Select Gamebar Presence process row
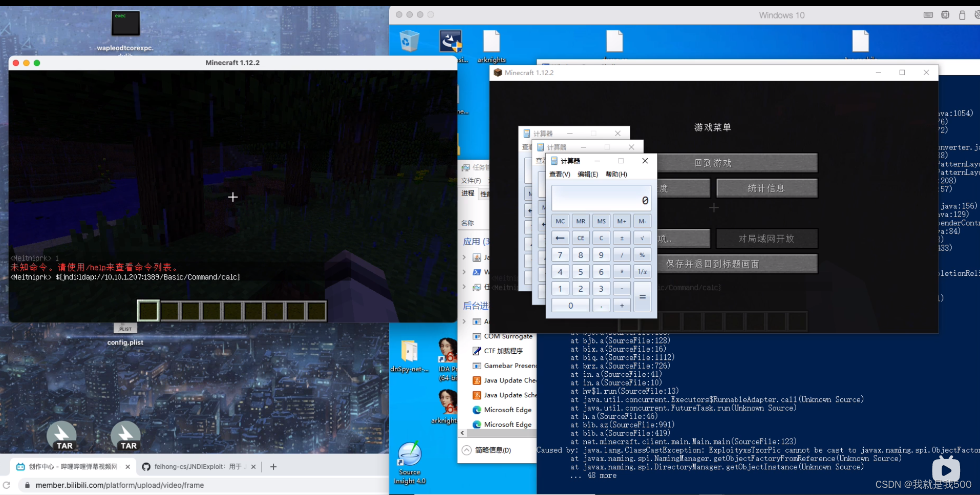This screenshot has width=980, height=495. click(x=504, y=365)
